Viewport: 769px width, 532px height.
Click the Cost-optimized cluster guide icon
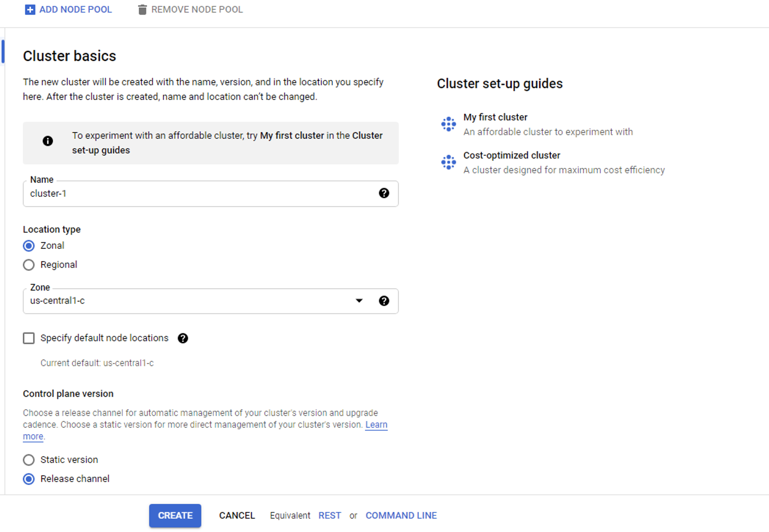448,162
